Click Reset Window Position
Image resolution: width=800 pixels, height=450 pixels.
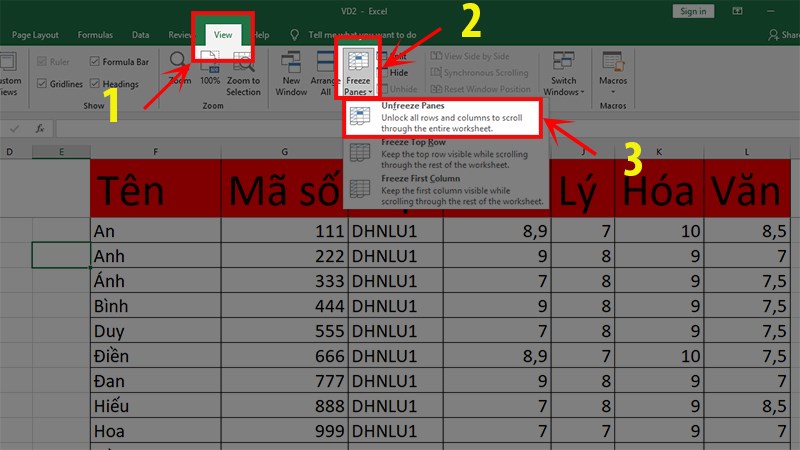pyautogui.click(x=481, y=89)
